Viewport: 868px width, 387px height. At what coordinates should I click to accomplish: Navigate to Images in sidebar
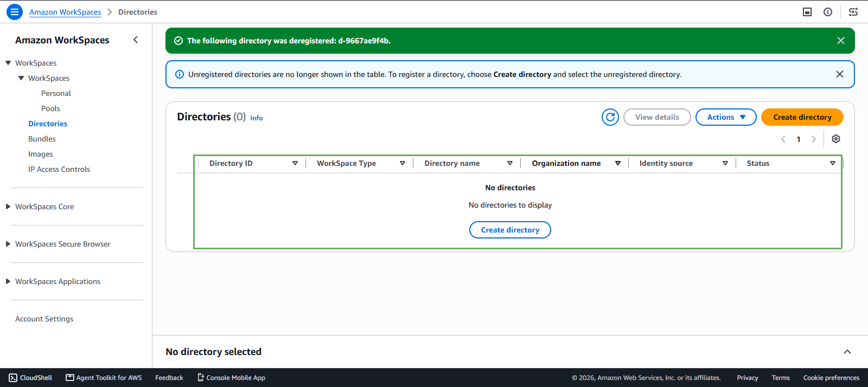pos(41,154)
